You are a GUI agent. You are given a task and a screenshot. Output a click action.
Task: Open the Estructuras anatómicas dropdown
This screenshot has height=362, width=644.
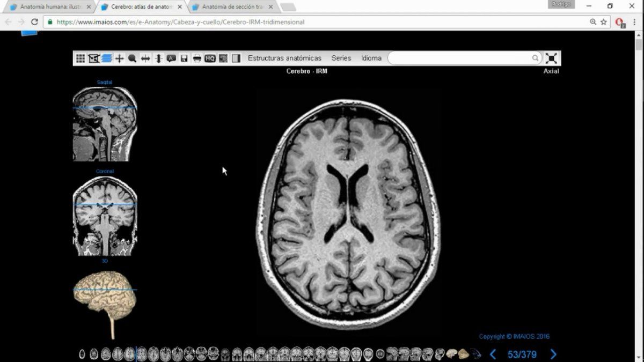(284, 58)
